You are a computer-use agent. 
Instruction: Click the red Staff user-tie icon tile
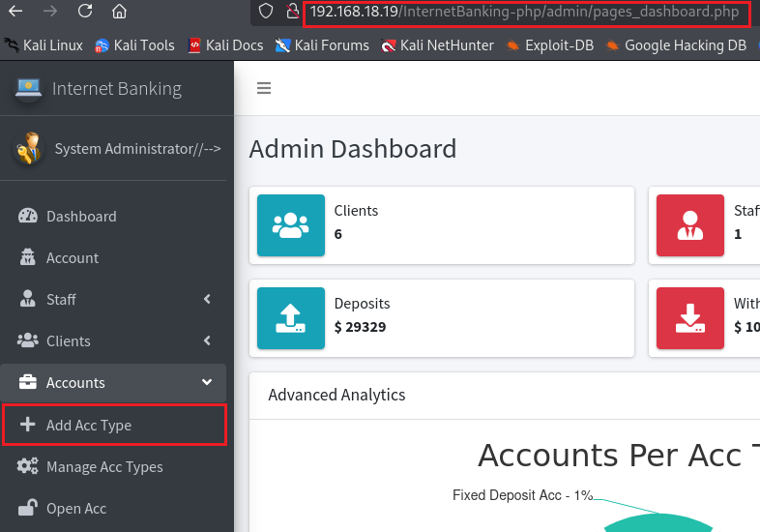click(x=690, y=225)
